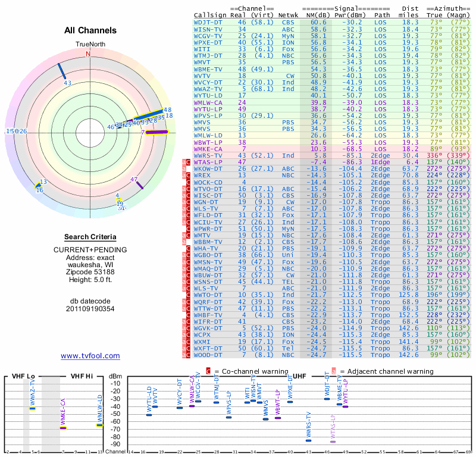Click the red N TrueNorth marker
Image resolution: width=476 pixels, height=457 pixels.
tap(88, 54)
